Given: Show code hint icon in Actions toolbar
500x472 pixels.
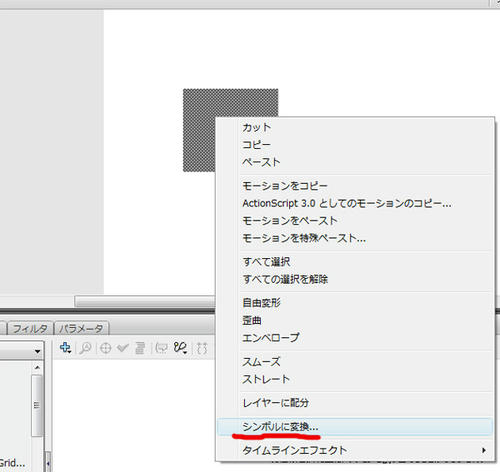Looking at the screenshot, I should point(161,348).
